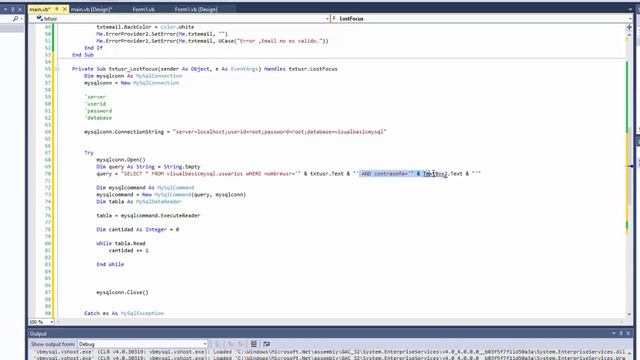Click the End While line
The height and width of the screenshot is (360, 640).
click(110, 264)
